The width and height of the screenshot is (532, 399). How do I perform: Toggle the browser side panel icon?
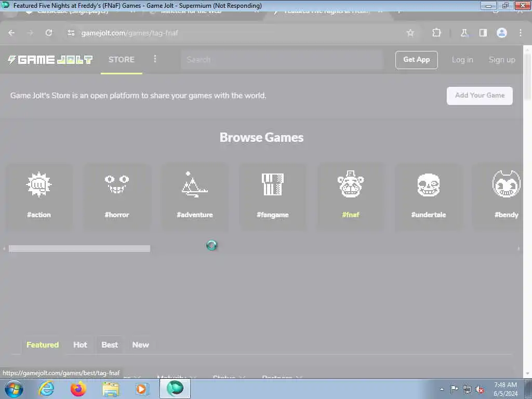click(483, 33)
